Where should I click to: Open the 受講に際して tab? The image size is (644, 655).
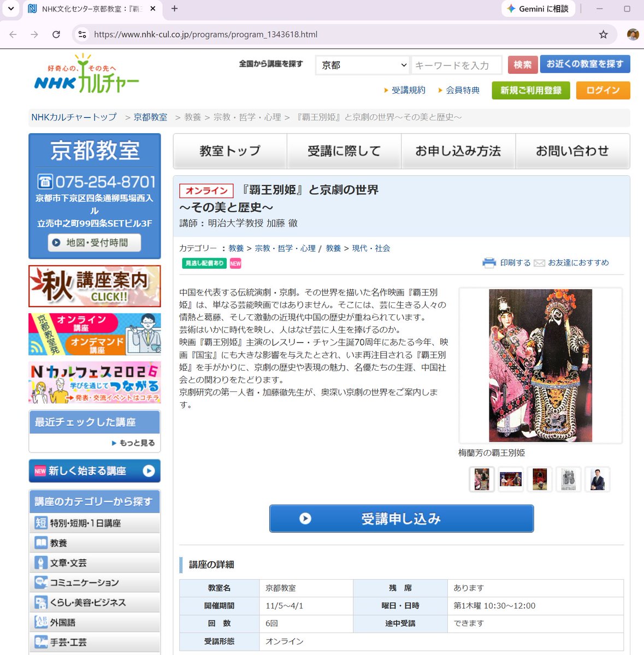coord(344,151)
